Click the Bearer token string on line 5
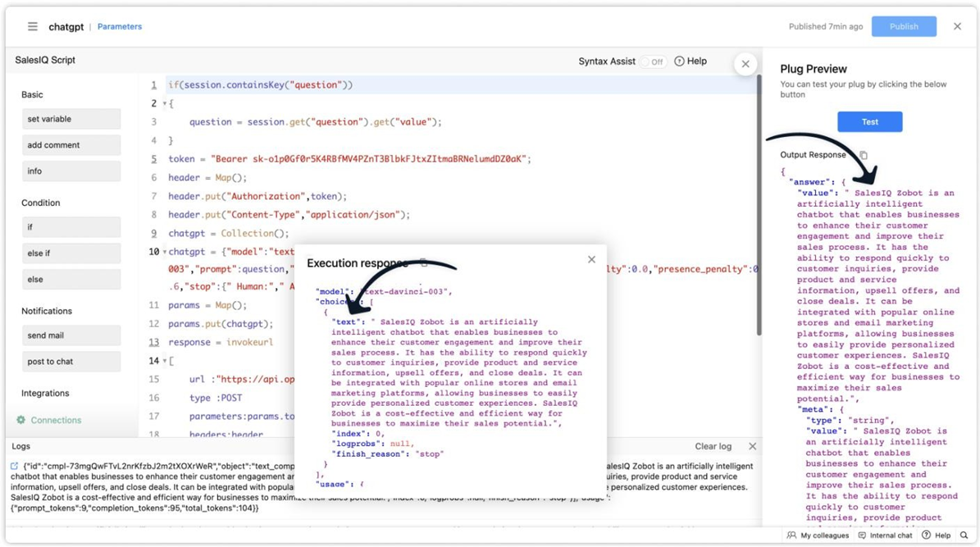Screen dimensions: 980x547 369,159
